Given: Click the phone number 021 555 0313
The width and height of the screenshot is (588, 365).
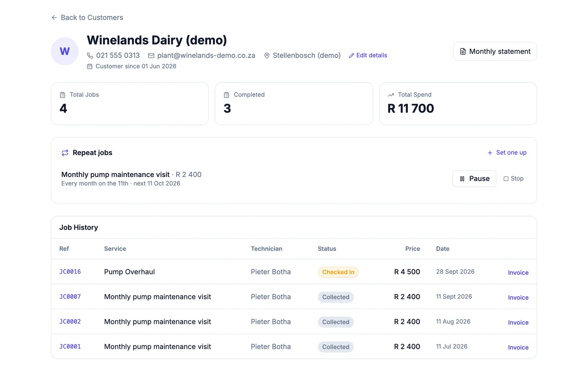Looking at the screenshot, I should [x=118, y=56].
